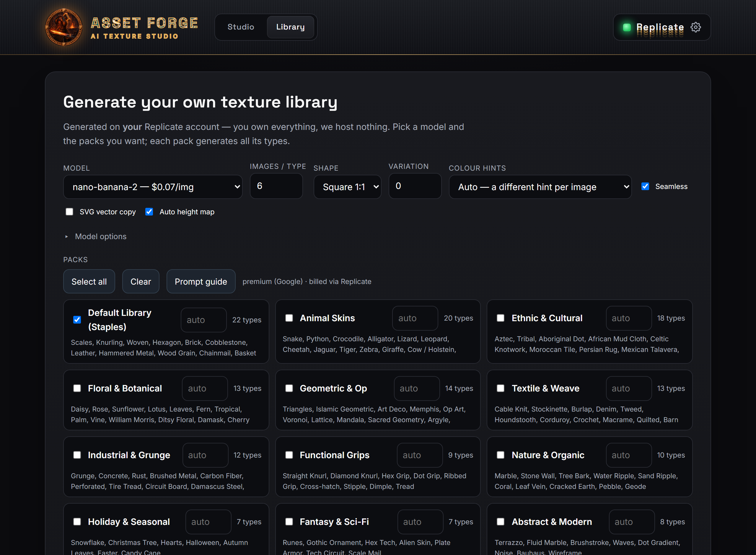
Task: Check the Holiday & Seasonal pack
Action: [77, 522]
